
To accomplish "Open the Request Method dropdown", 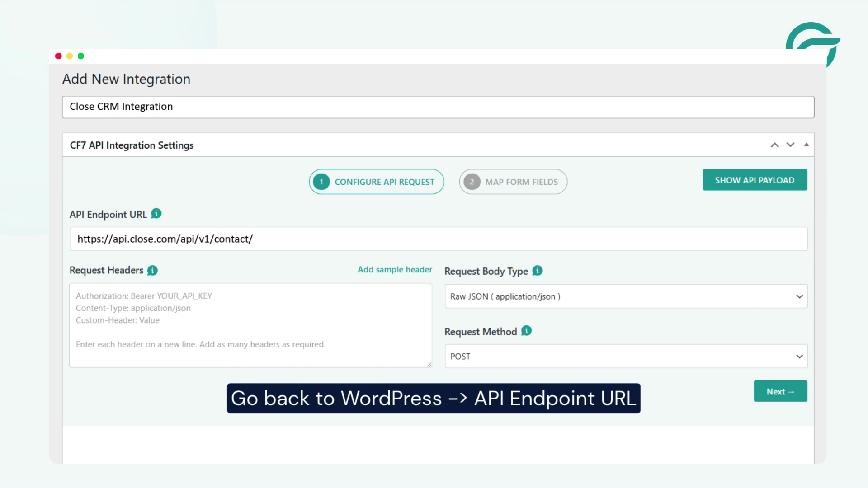I will (x=626, y=356).
